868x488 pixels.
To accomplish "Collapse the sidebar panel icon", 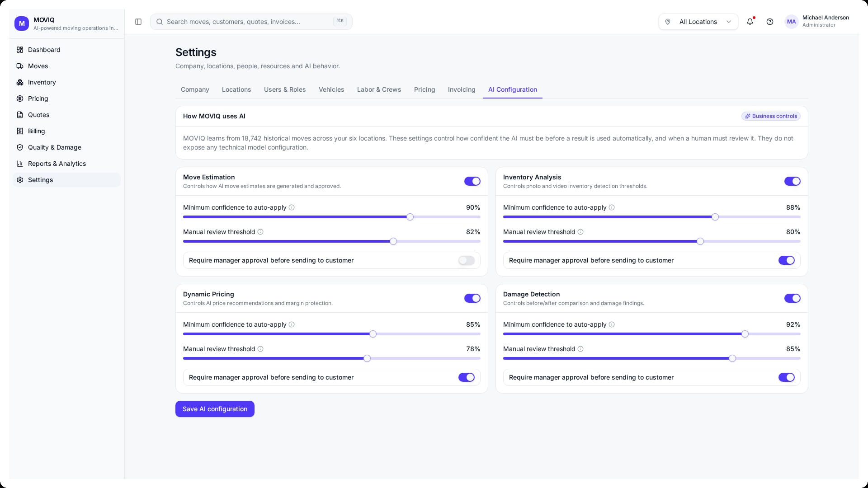I will 138,22.
